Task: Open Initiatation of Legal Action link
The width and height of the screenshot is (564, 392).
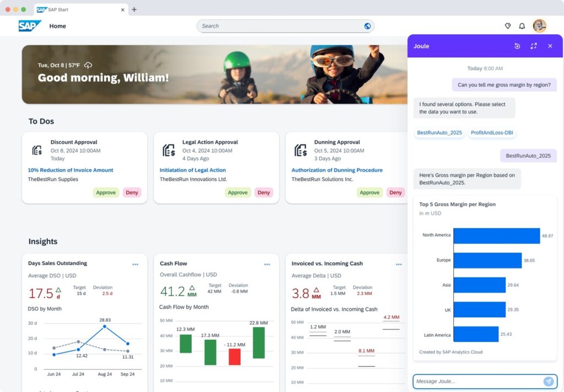Action: (193, 170)
